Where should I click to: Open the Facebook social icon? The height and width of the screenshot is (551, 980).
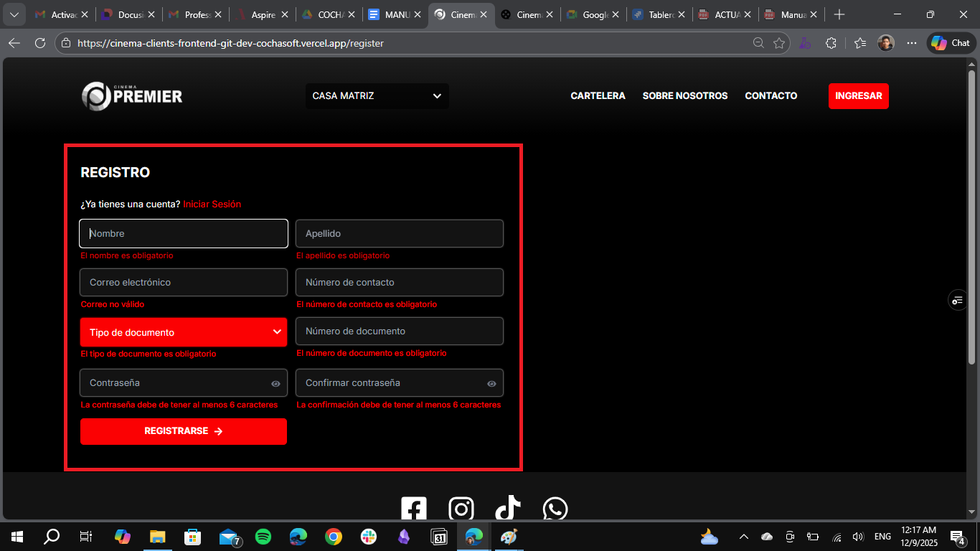click(414, 509)
